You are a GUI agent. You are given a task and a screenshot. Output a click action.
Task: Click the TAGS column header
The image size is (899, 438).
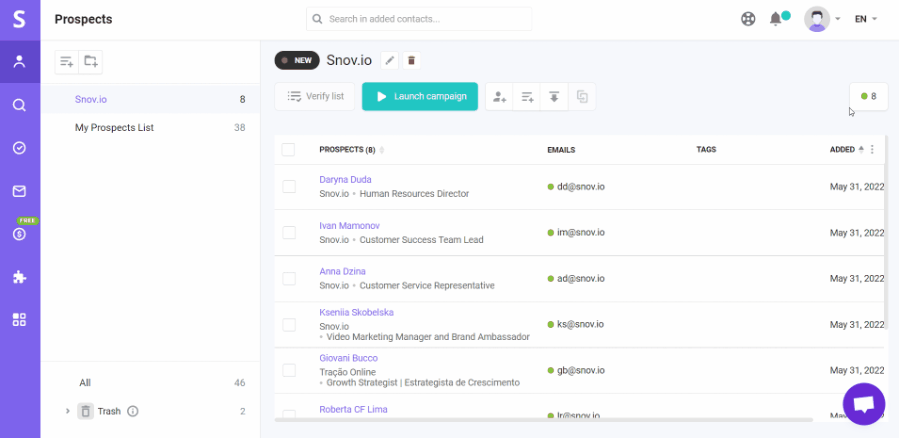[706, 150]
